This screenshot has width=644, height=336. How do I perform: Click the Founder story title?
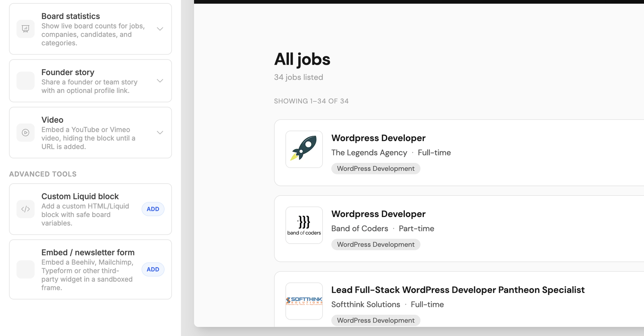click(68, 72)
